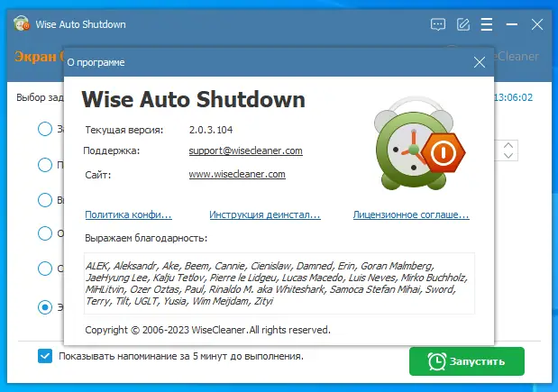Select the third task radio button
Image resolution: width=558 pixels, height=392 pixels.
45,200
